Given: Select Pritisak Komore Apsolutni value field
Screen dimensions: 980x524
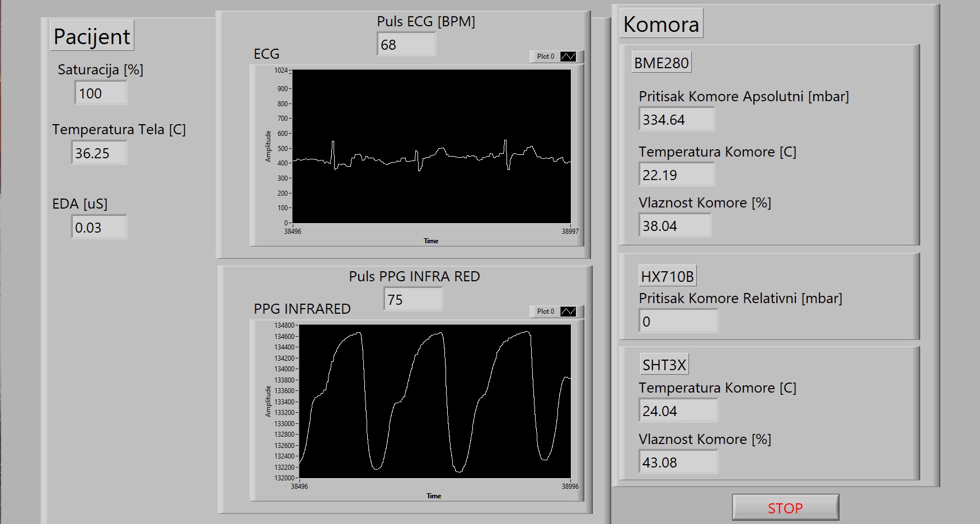Looking at the screenshot, I should pos(676,120).
